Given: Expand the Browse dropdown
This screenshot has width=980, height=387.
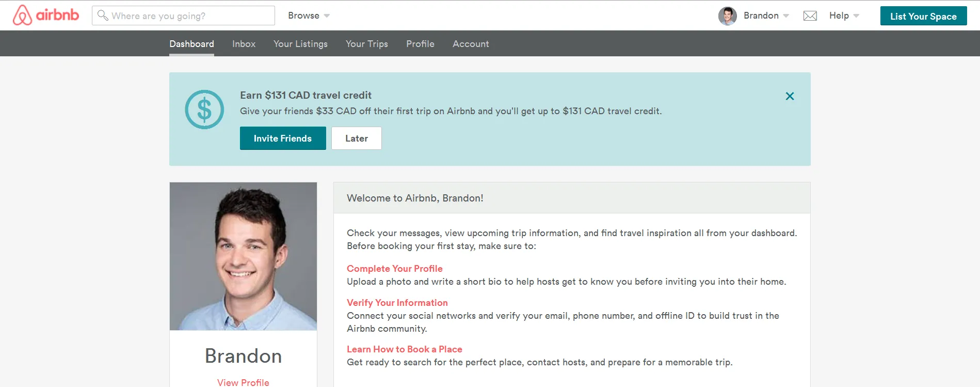Looking at the screenshot, I should (309, 16).
